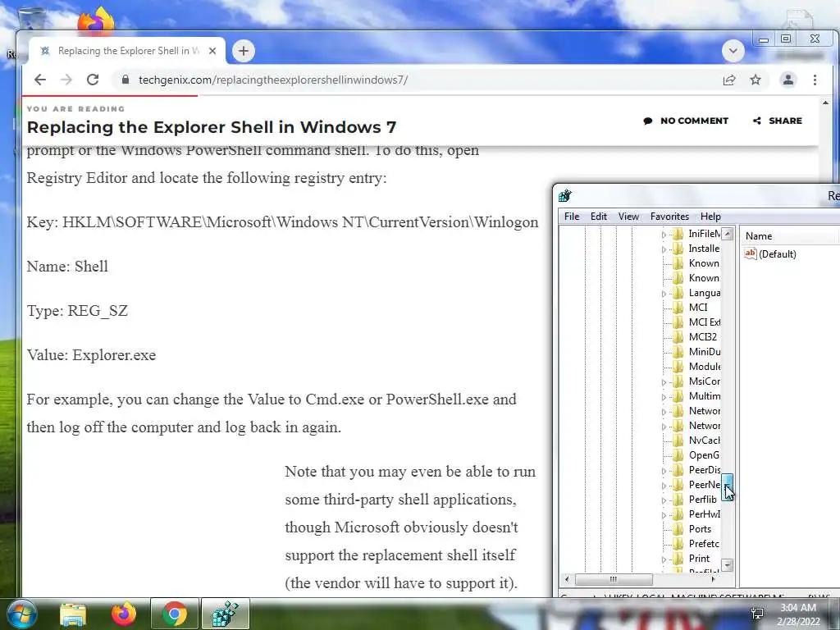Viewport: 840px width, 630px height.
Task: Open the View menu in Registry Editor
Action: click(x=628, y=217)
